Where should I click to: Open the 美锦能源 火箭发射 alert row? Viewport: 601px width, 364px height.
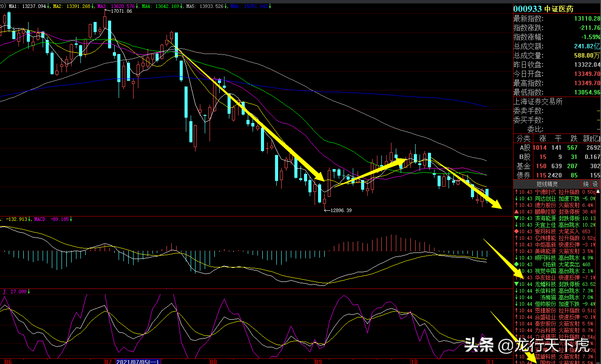point(555,251)
